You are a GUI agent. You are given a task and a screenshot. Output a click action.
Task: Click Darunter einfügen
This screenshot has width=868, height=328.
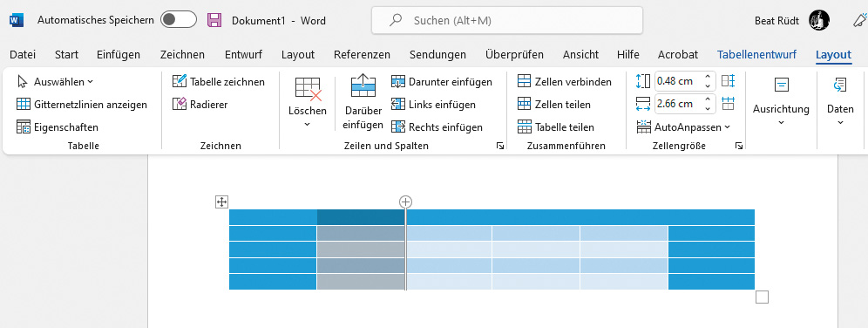[x=442, y=81]
